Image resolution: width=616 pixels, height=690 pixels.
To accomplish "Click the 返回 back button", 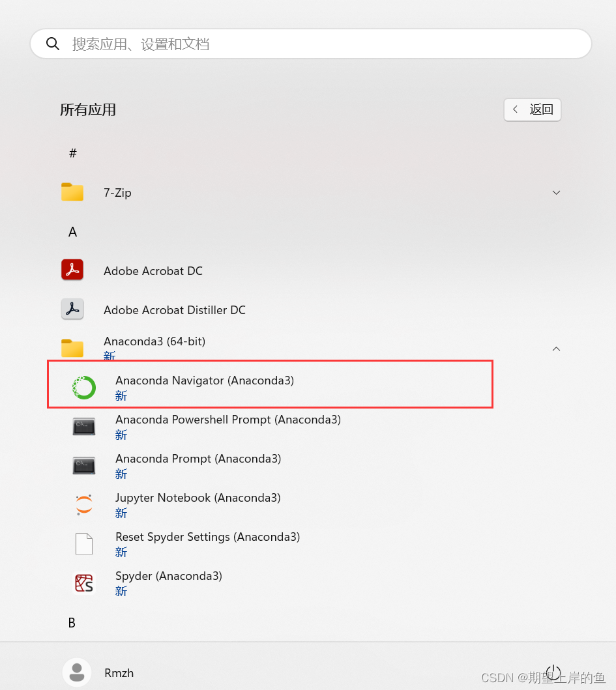I will [x=533, y=109].
